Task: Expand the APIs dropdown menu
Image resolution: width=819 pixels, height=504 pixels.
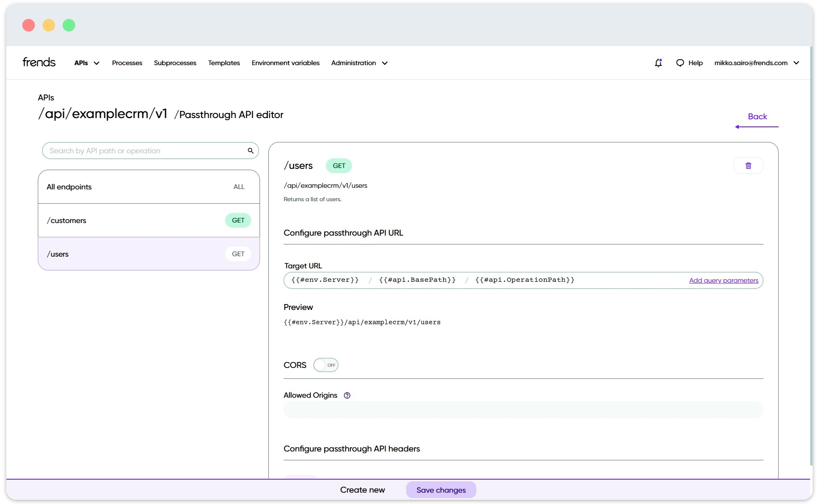Action: tap(87, 63)
